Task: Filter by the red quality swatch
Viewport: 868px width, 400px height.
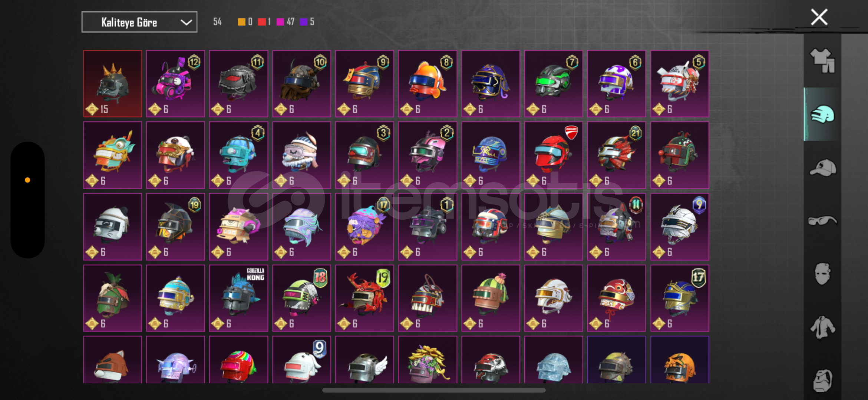Action: [262, 22]
